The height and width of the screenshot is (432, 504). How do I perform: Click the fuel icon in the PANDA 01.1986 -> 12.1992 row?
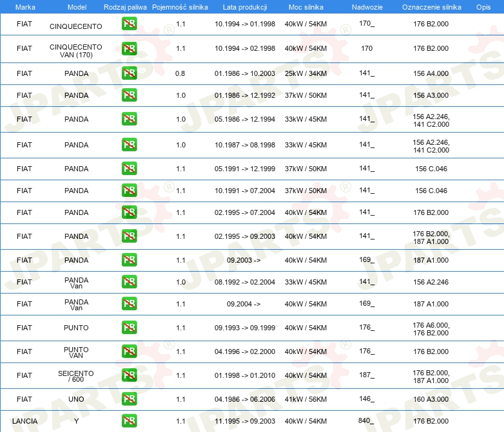pos(129,95)
